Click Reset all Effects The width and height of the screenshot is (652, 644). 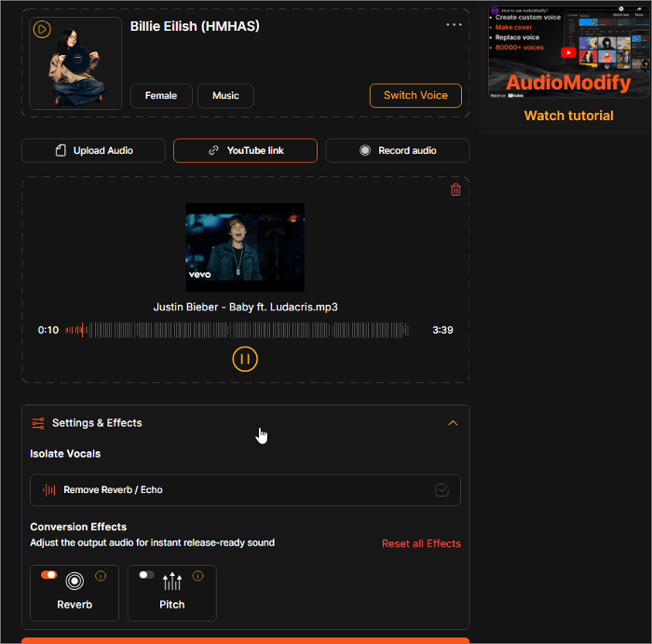pyautogui.click(x=421, y=543)
